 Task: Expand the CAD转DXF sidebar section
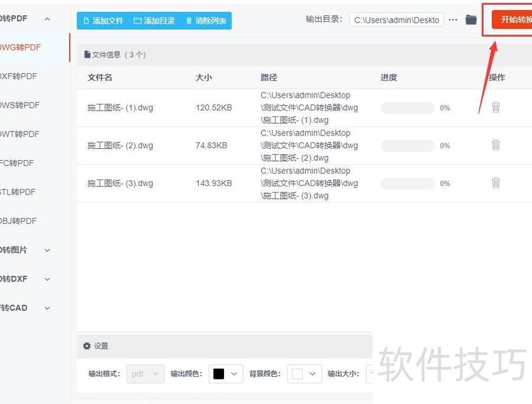click(46, 279)
